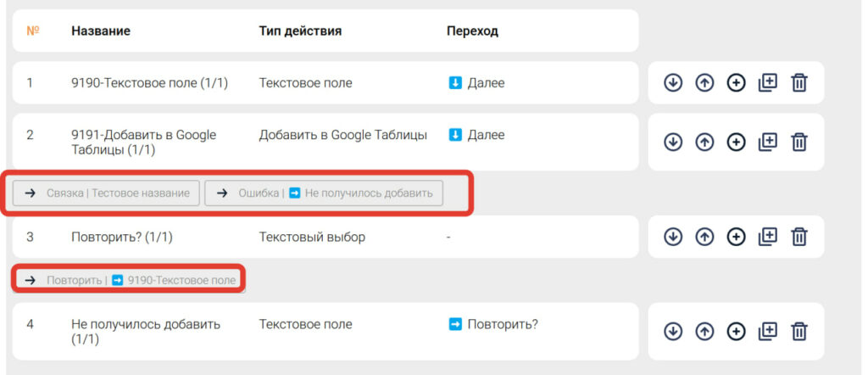Click 'Текстовый выбор' action type cell
Screen dimensions: 868x375
coord(312,237)
